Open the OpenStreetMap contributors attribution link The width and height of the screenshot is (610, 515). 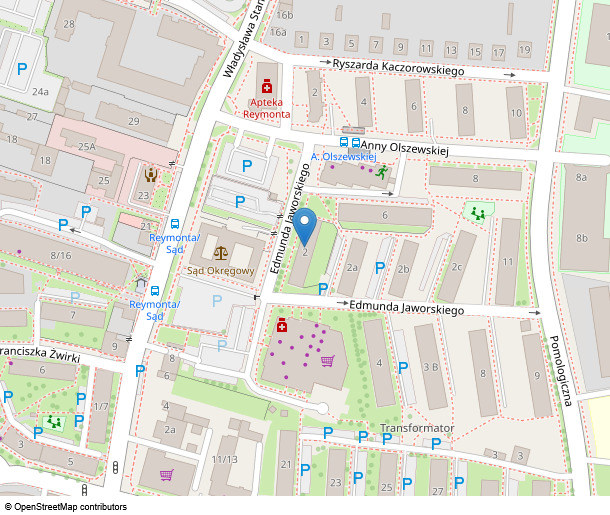70,507
